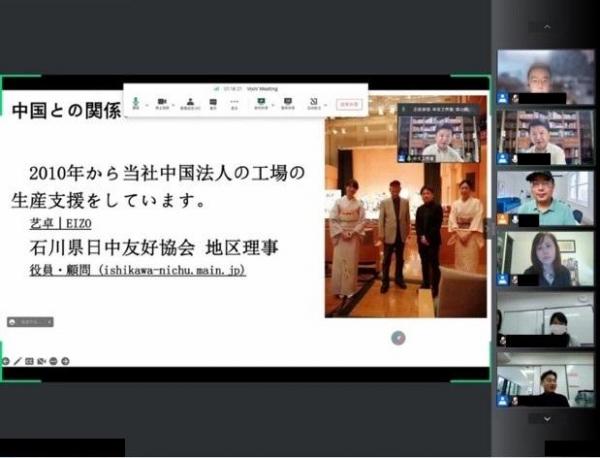Select the pen tool in the slideshow controls

[x=18, y=361]
